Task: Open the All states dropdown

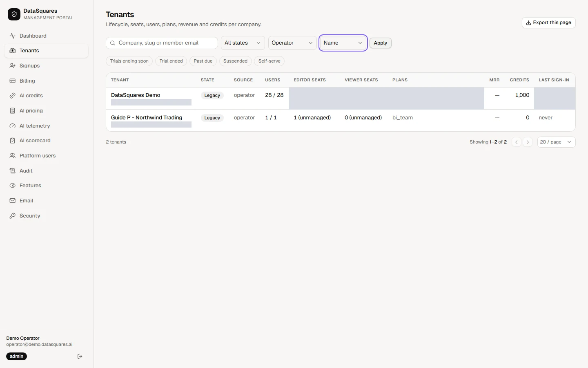Action: tap(243, 43)
